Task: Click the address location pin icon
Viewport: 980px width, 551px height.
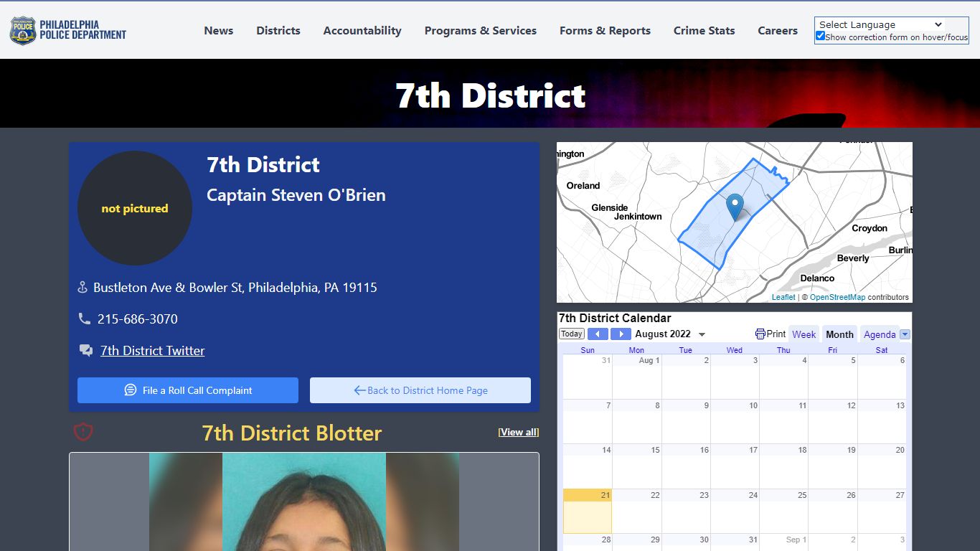Action: tap(83, 288)
